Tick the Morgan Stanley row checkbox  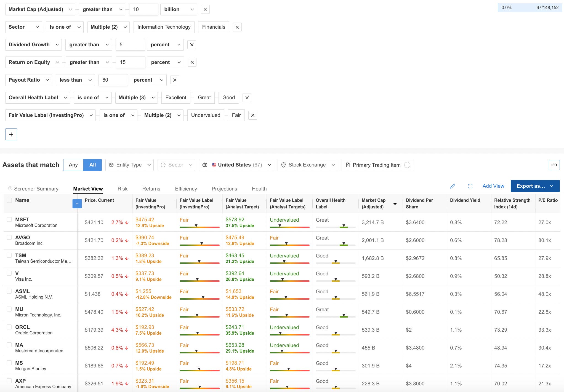tap(9, 363)
